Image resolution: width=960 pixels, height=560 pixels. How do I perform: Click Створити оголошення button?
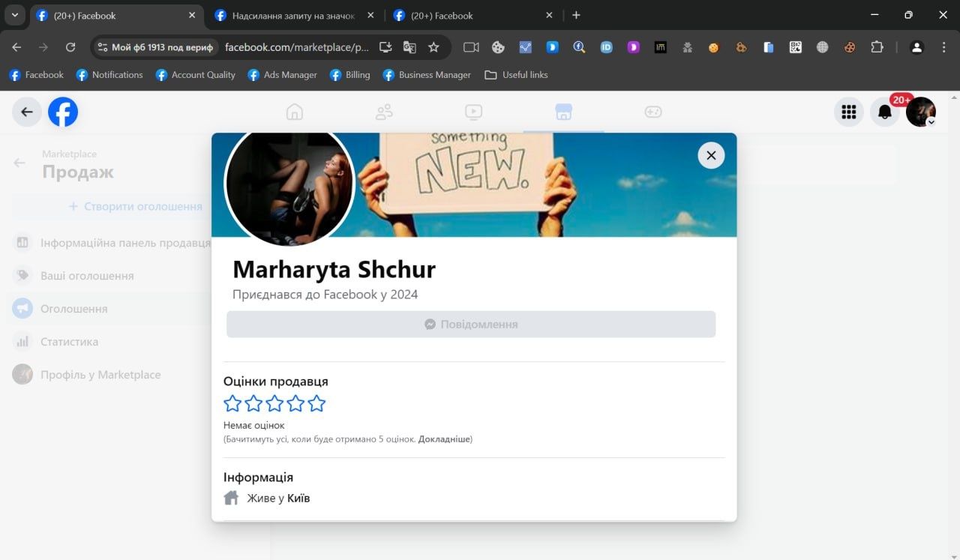click(x=136, y=206)
